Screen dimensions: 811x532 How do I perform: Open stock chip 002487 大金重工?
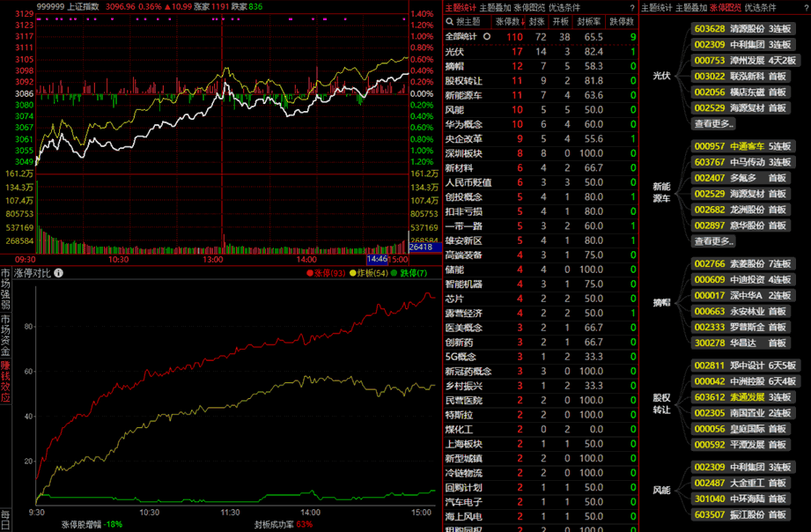(741, 483)
